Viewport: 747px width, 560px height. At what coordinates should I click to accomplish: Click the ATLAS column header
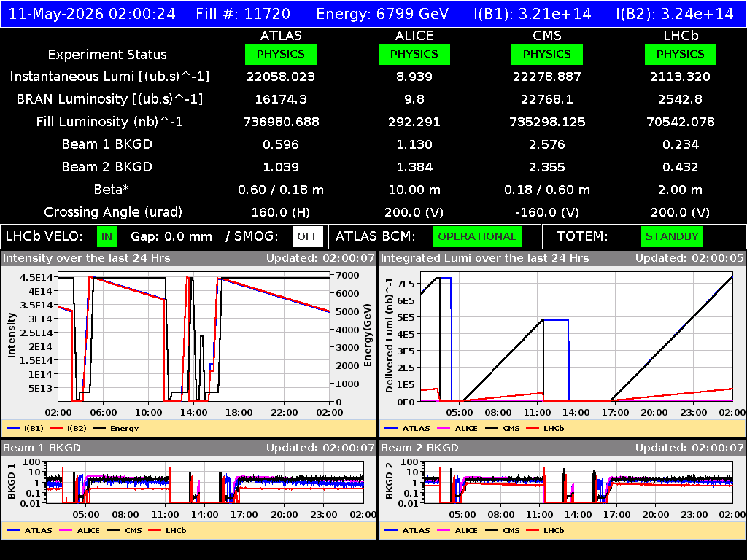281,36
